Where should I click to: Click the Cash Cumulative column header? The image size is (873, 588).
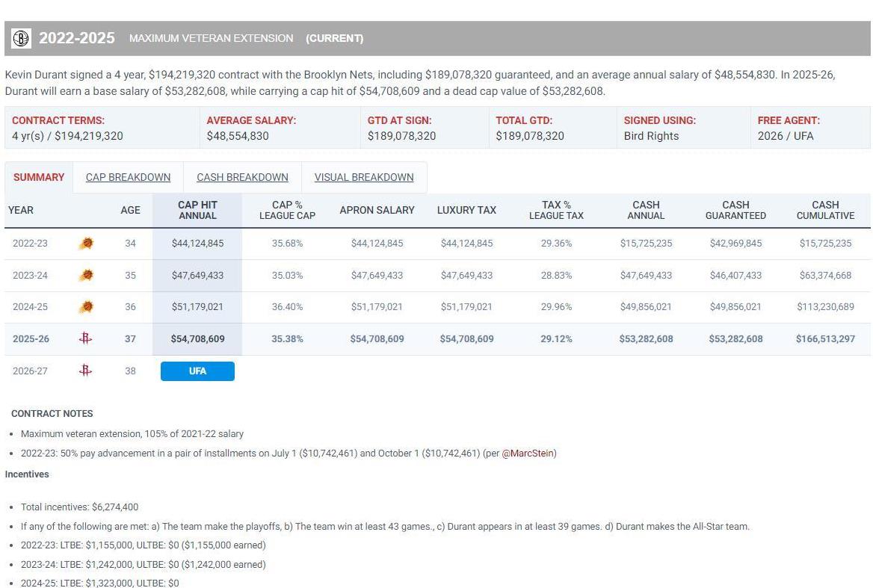coord(825,210)
